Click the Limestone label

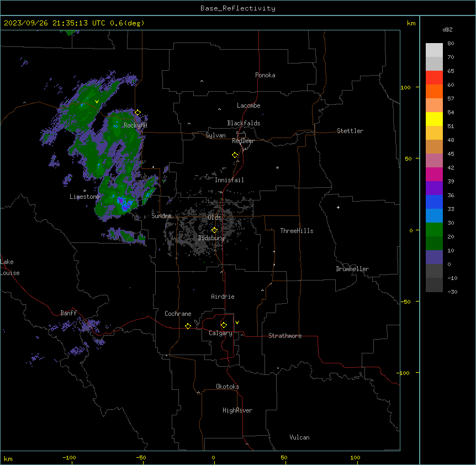pyautogui.click(x=84, y=197)
